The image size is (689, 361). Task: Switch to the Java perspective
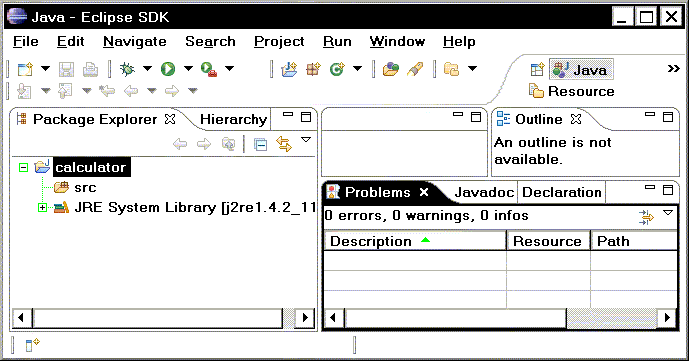tap(581, 69)
